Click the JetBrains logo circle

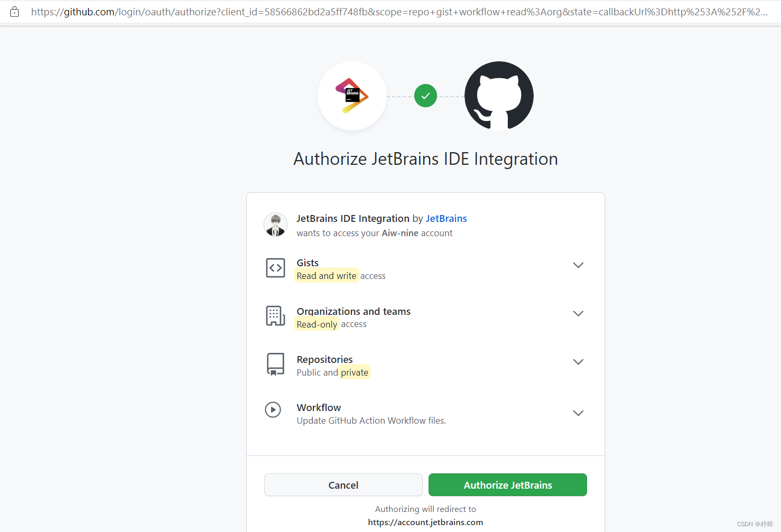(x=352, y=96)
